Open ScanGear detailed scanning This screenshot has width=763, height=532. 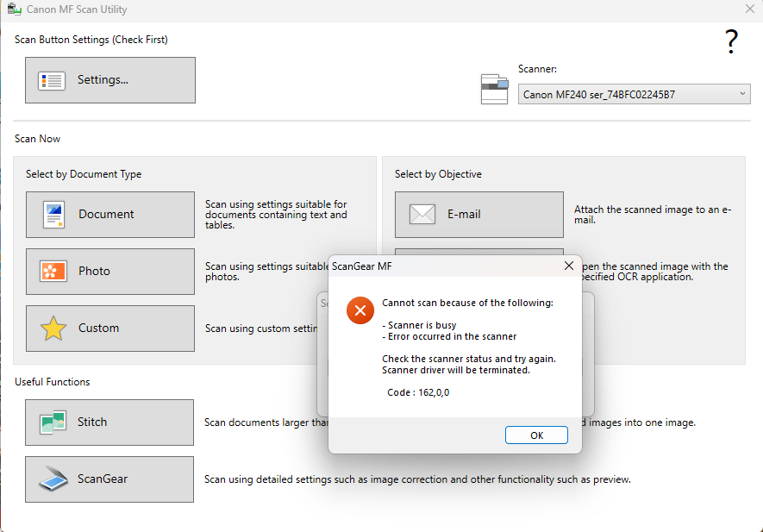[x=109, y=479]
